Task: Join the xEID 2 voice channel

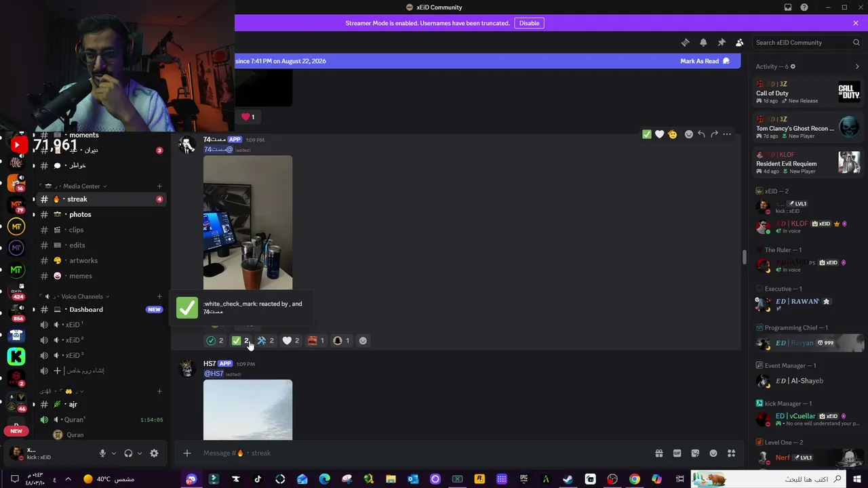Action: [x=102, y=340]
